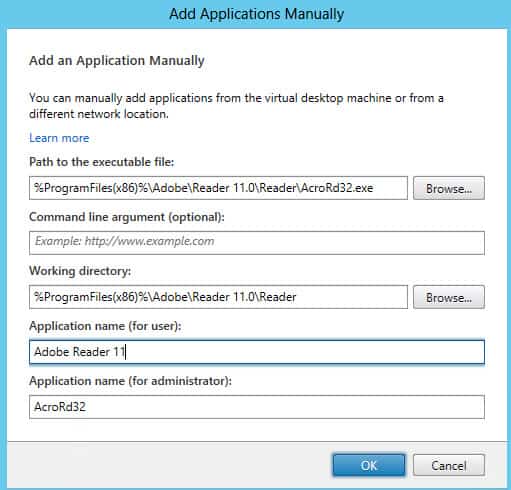The image size is (511, 490).
Task: Click the Working directory label
Action: pos(80,271)
